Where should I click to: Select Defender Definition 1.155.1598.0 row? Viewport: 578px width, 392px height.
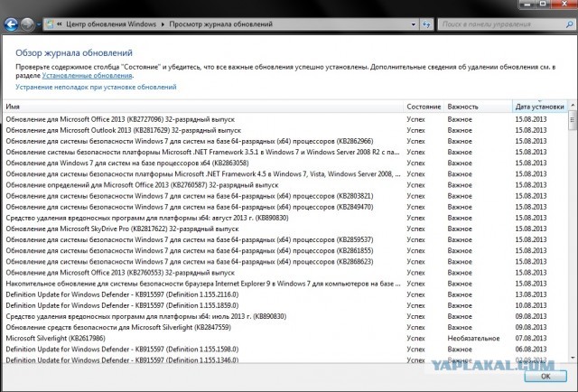coord(285,350)
